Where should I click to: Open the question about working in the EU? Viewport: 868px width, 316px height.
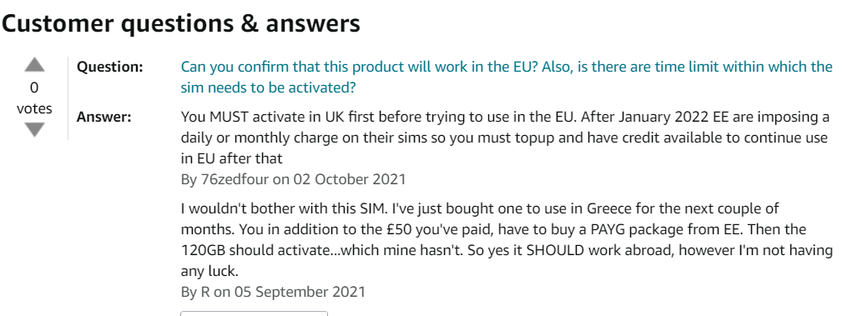507,78
